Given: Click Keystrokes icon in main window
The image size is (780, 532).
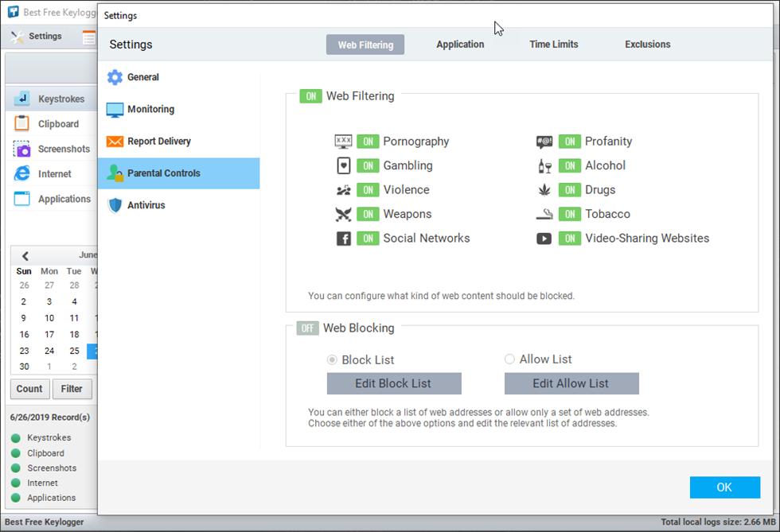Looking at the screenshot, I should click(22, 99).
